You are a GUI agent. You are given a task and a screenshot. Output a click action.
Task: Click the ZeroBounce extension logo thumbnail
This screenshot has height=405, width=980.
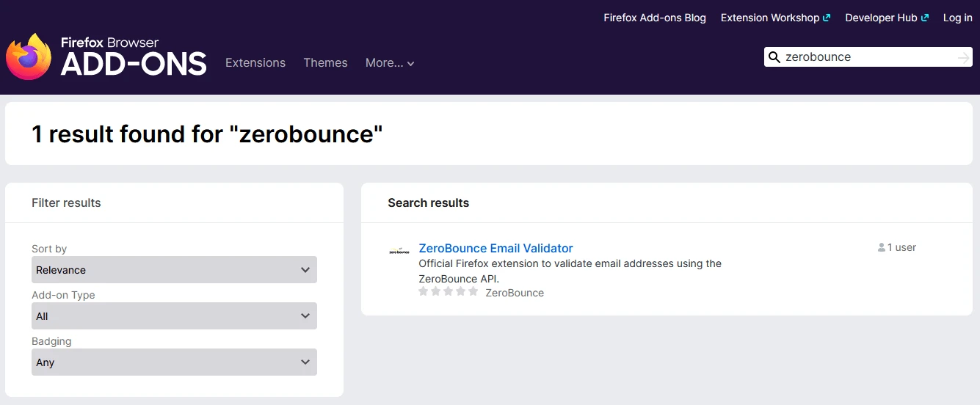(399, 251)
